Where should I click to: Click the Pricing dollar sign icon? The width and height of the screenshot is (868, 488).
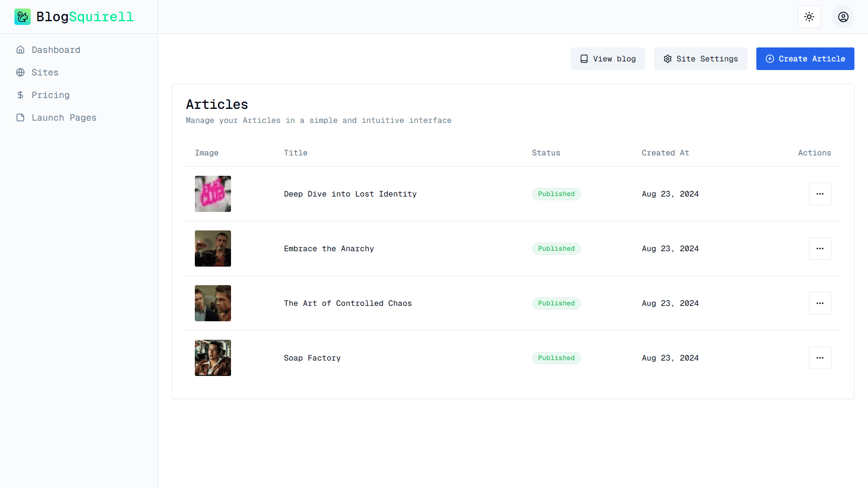[x=20, y=95]
